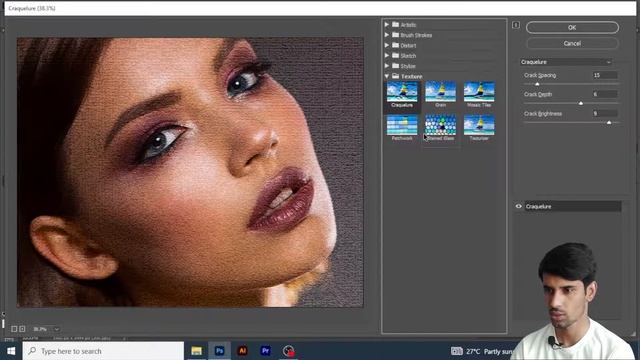Open the Windows Start menu

point(11,351)
